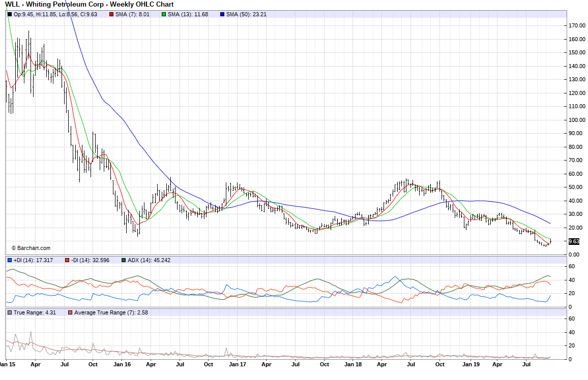Click the 160.00 price axis label
The width and height of the screenshot is (588, 380).
pyautogui.click(x=577, y=39)
